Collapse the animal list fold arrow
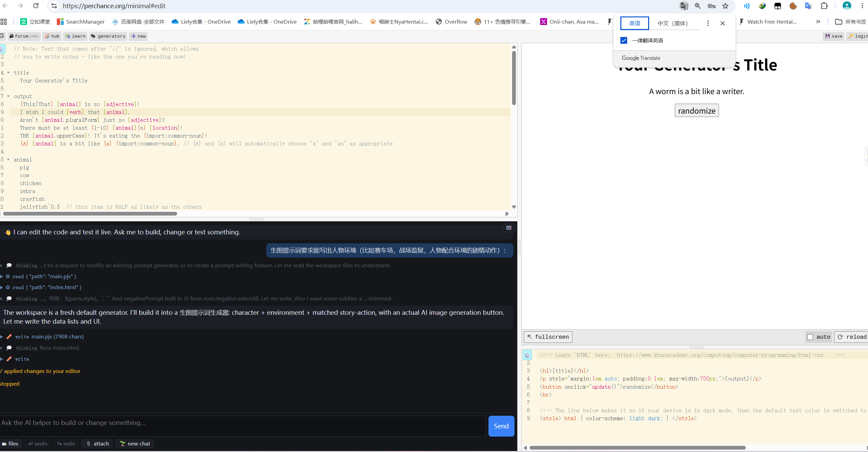This screenshot has width=868, height=452. (x=8, y=159)
